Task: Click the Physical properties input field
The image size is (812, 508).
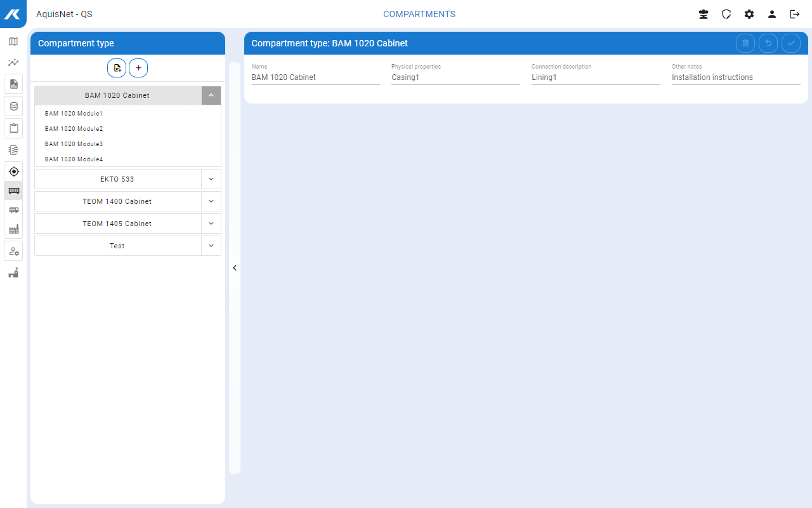Action: click(455, 77)
